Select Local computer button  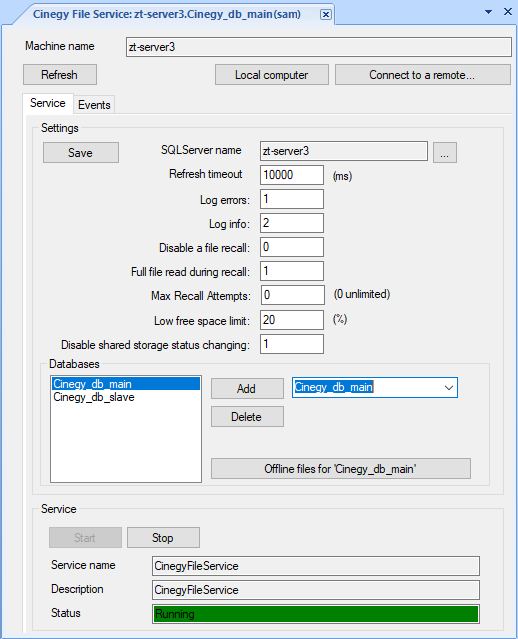coord(271,75)
